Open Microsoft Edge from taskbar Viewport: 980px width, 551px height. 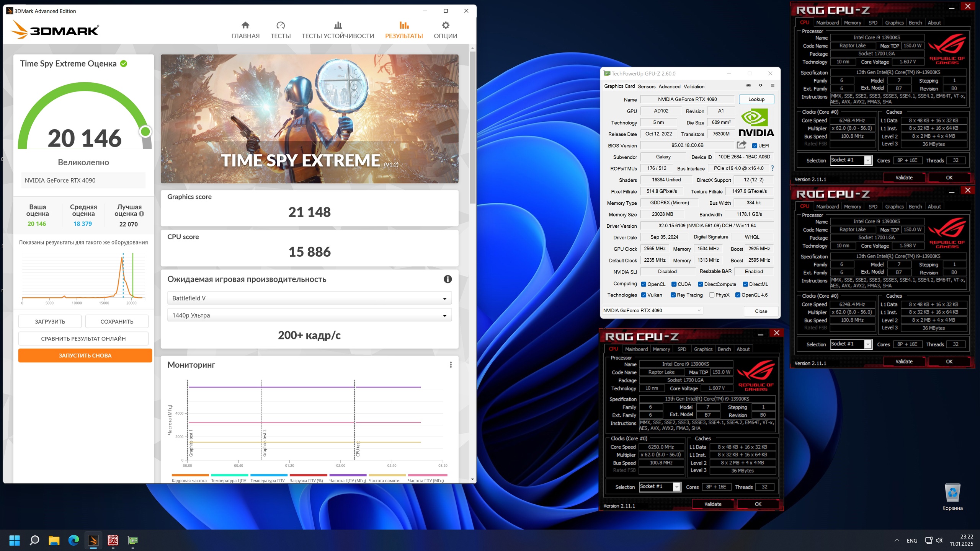73,540
